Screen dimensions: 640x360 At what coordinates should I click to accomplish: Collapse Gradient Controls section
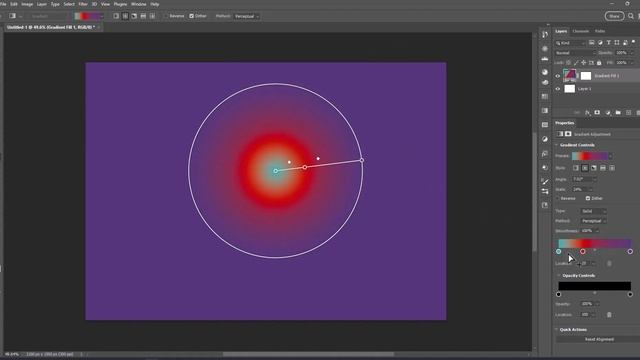coord(557,145)
